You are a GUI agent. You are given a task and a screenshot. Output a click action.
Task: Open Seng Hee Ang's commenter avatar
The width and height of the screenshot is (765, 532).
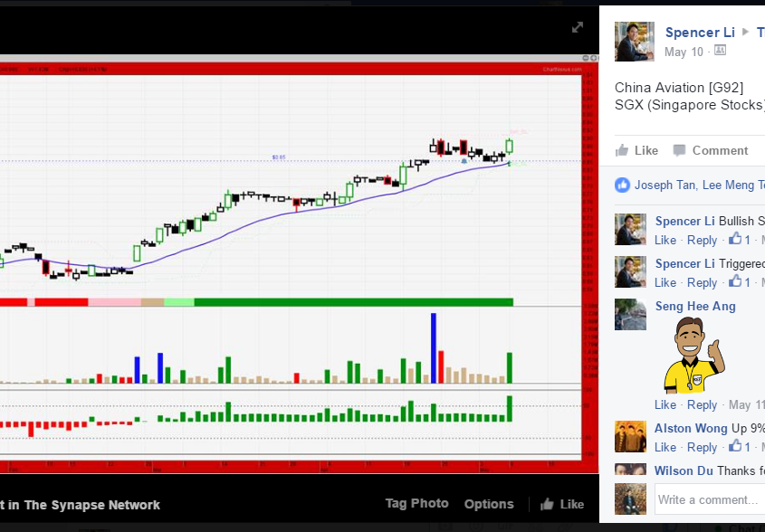click(630, 314)
